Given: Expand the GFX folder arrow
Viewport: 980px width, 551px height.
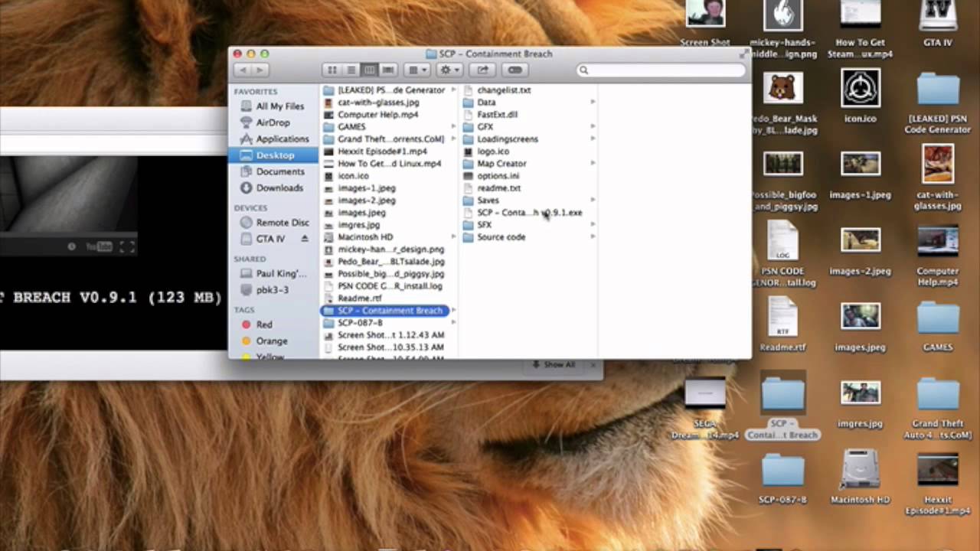Looking at the screenshot, I should 593,127.
